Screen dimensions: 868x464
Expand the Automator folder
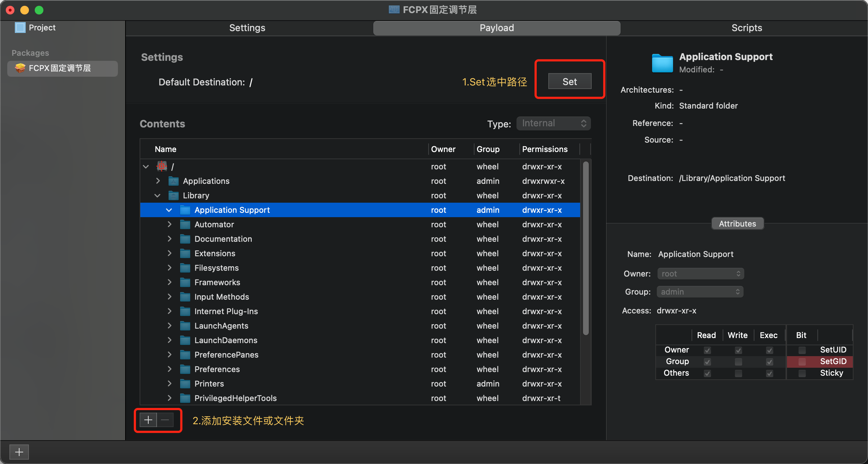click(169, 224)
